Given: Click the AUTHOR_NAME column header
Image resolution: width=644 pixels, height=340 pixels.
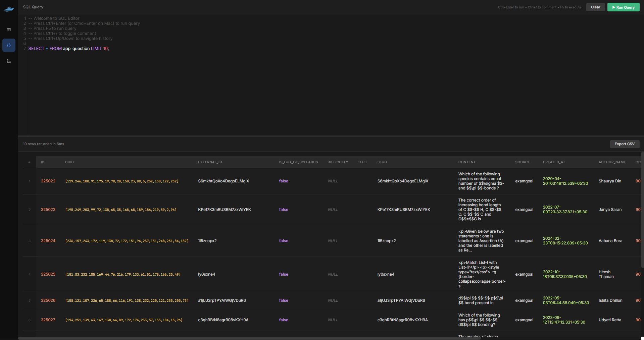Looking at the screenshot, I should click(x=612, y=162).
